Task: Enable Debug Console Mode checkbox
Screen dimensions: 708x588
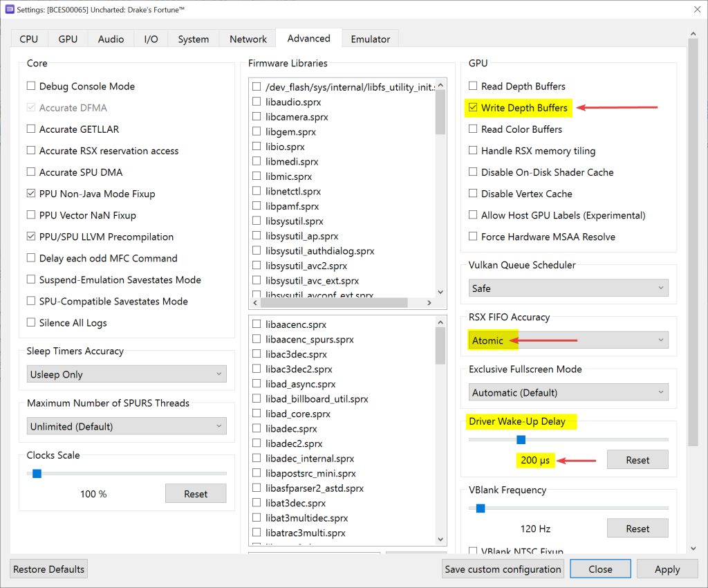Action: click(x=31, y=86)
